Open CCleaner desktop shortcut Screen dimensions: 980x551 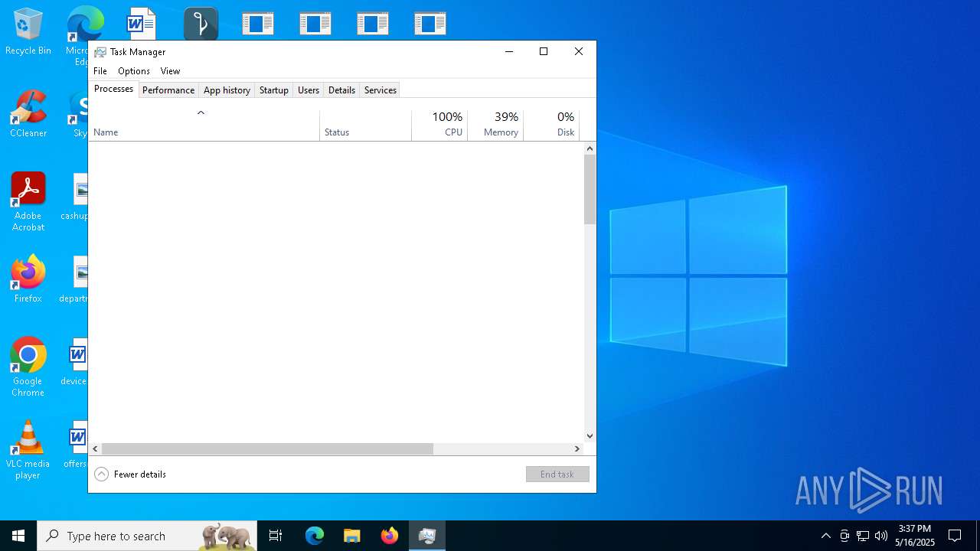tap(28, 115)
